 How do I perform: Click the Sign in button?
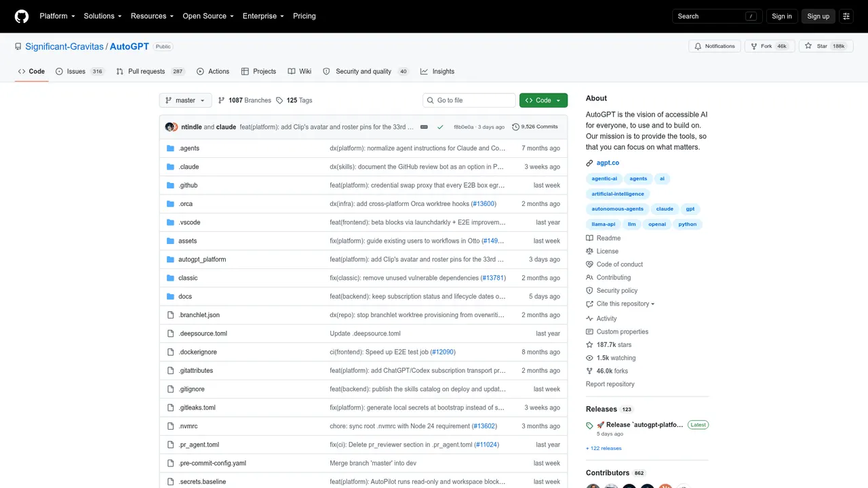(782, 16)
